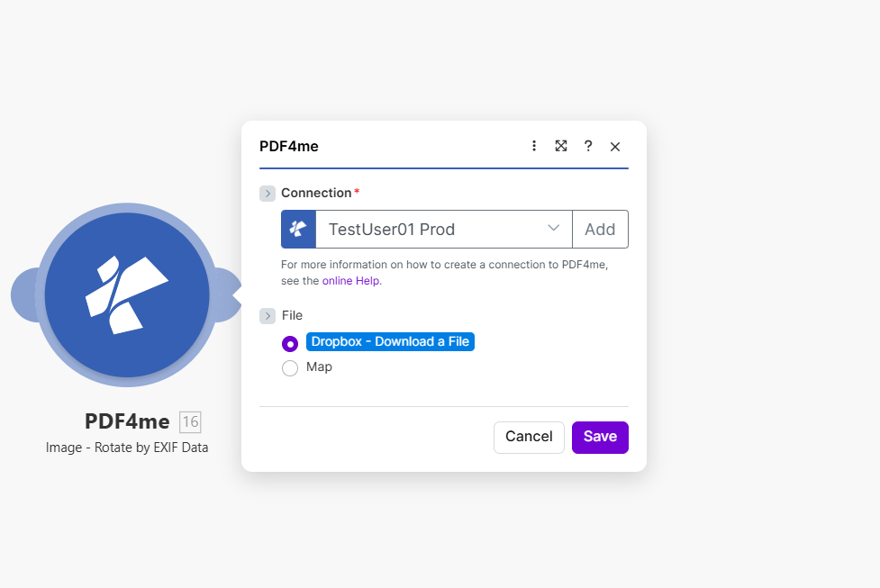Expand the dialog to full screen
The image size is (880, 588).
(561, 146)
